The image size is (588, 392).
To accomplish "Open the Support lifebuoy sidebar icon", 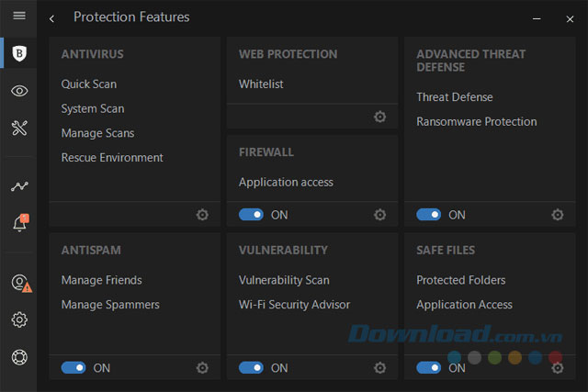I will 19,357.
